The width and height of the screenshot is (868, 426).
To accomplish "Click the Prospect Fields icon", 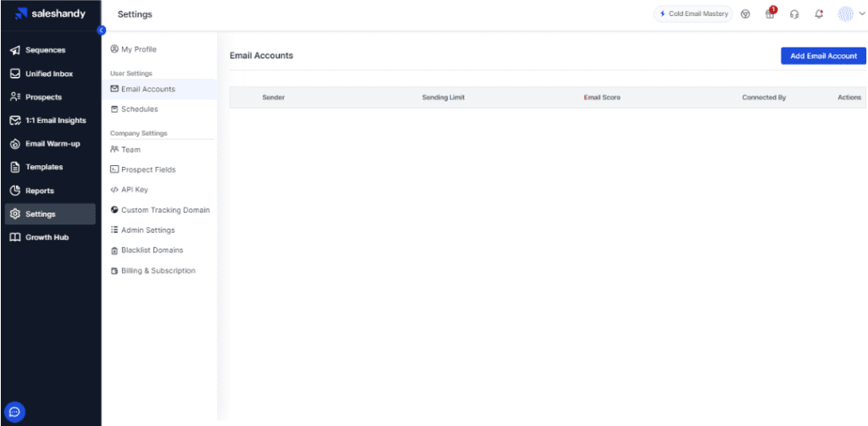I will [x=114, y=169].
